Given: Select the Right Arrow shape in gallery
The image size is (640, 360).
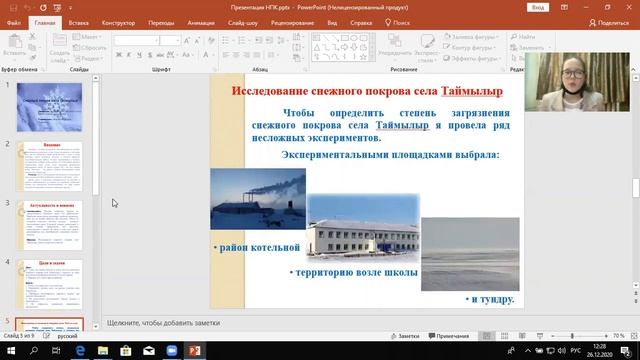Looking at the screenshot, I should click(344, 47).
